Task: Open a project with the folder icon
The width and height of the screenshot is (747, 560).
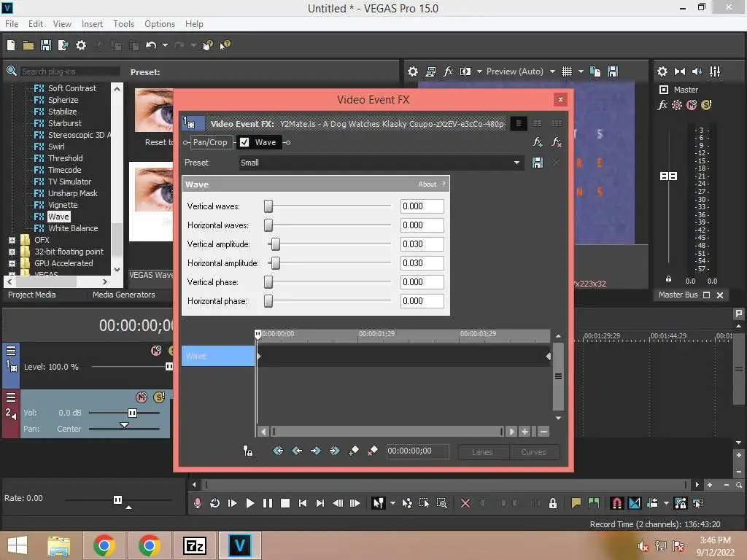Action: click(x=28, y=45)
